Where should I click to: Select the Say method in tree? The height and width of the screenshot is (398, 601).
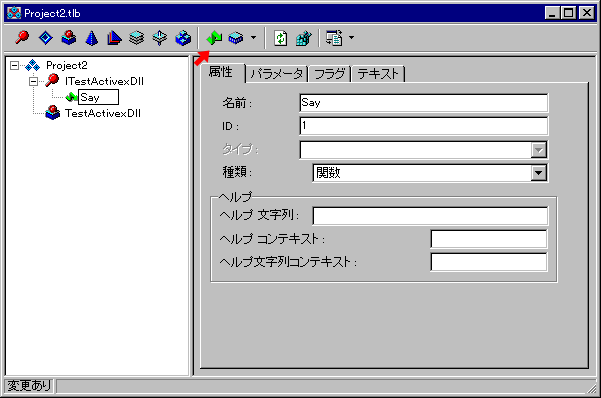[x=98, y=97]
